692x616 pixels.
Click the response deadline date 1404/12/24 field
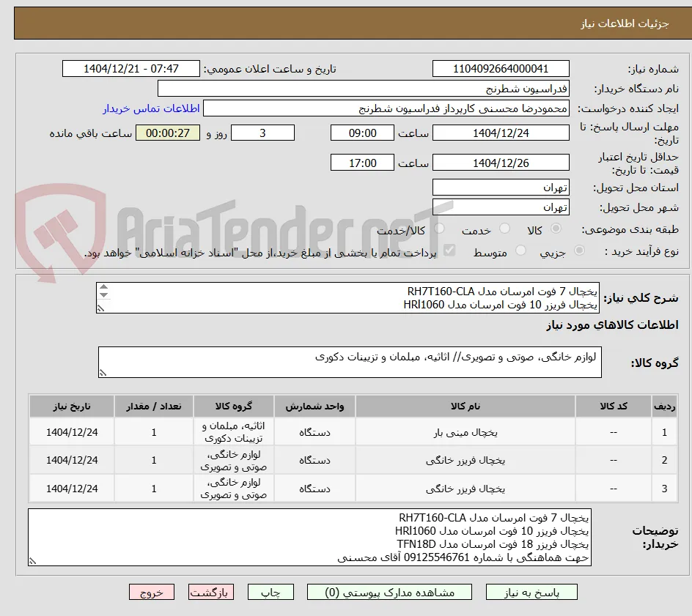[501, 133]
